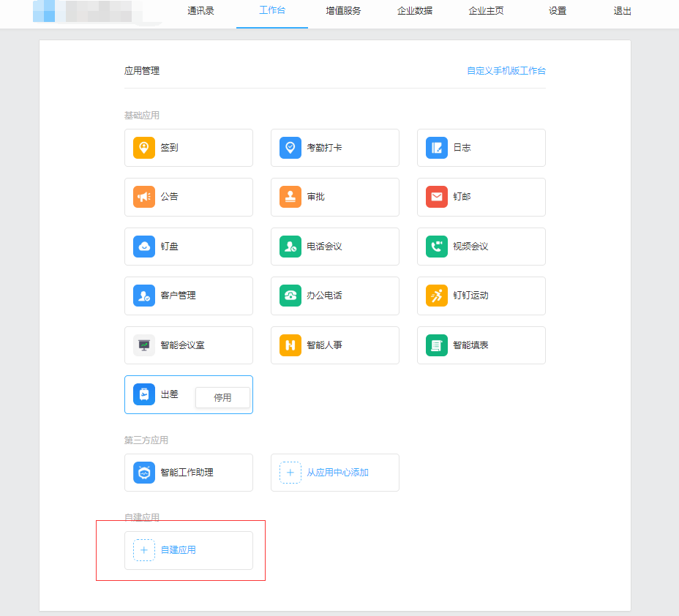The image size is (679, 616).
Task: Click the 自建应用 link text in card
Action: [x=178, y=549]
